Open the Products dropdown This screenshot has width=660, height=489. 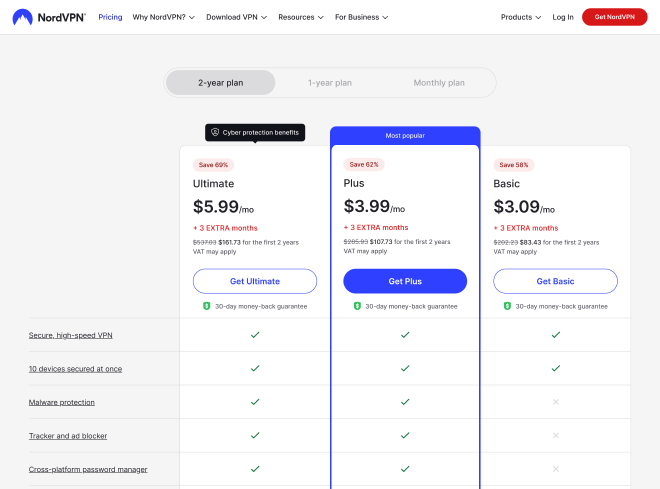tap(521, 17)
